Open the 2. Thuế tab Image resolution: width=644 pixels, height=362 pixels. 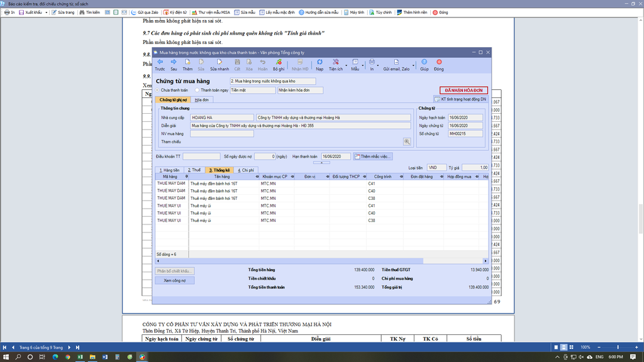[x=194, y=170]
